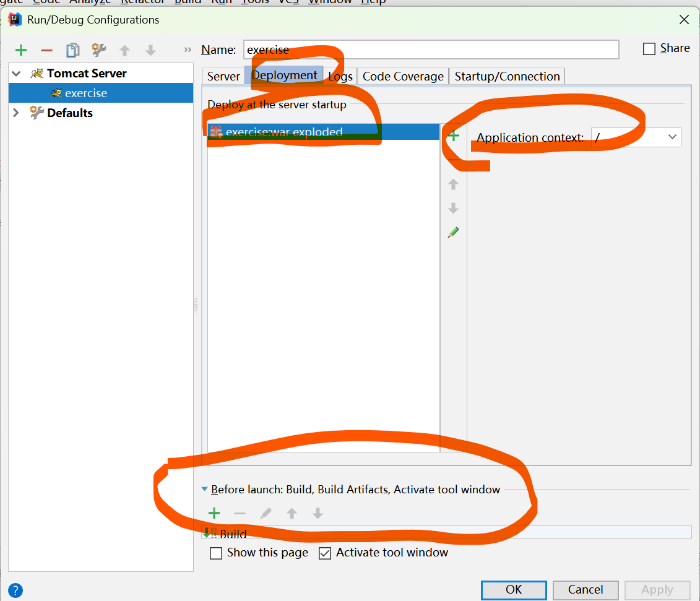Copy the selected configuration

(x=73, y=50)
